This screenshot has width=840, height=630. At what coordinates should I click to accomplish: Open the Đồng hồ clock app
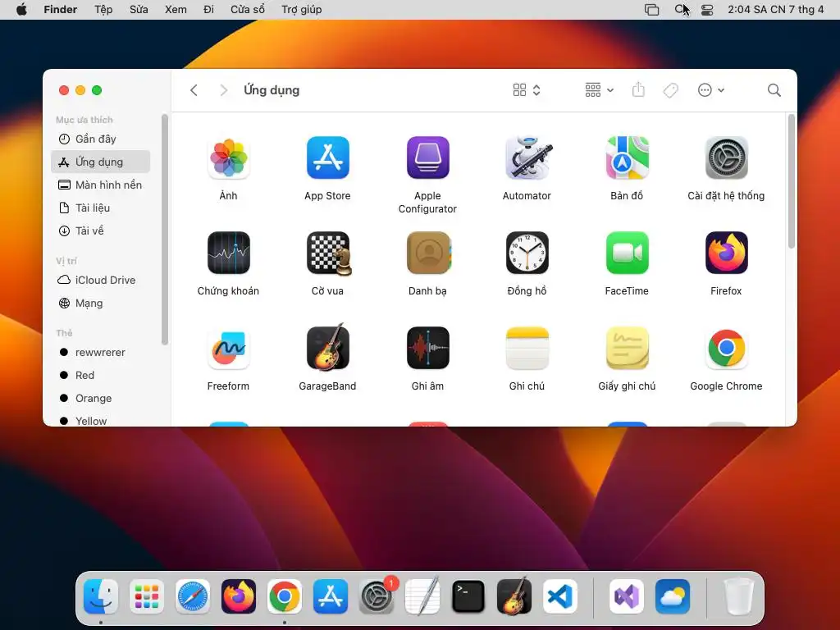527,253
